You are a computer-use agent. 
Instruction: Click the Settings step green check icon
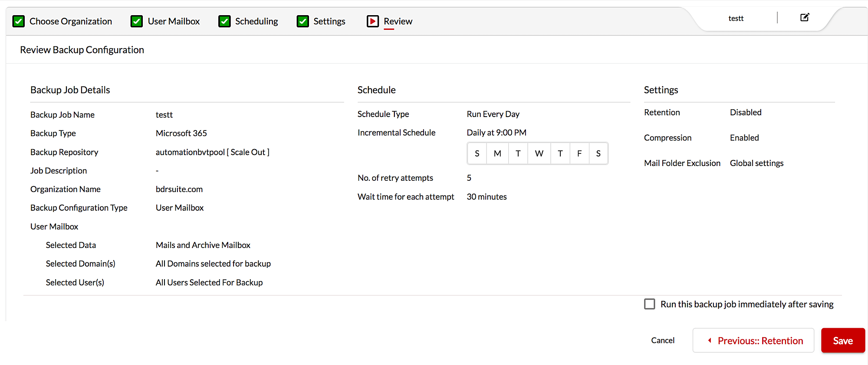[x=303, y=21]
